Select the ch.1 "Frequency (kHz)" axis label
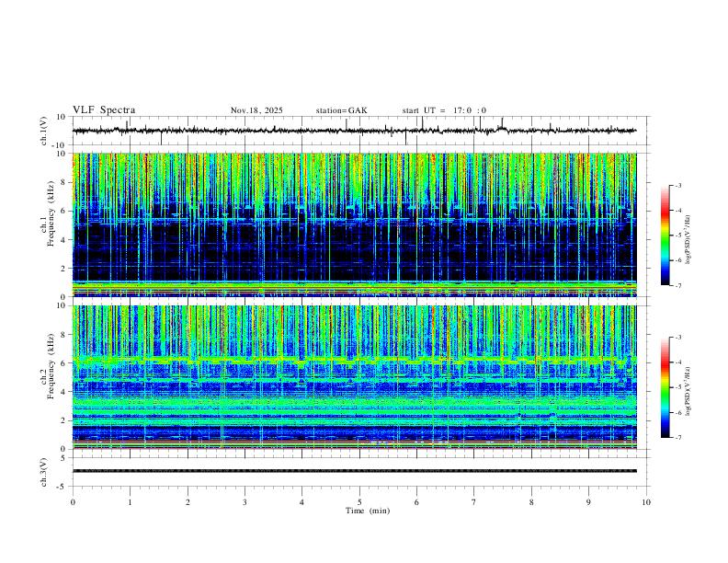Viewport: 728px width, 563px height. 51,213
